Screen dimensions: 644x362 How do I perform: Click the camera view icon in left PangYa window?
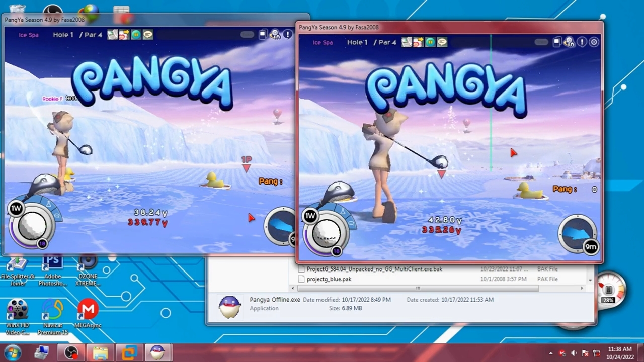tap(275, 34)
